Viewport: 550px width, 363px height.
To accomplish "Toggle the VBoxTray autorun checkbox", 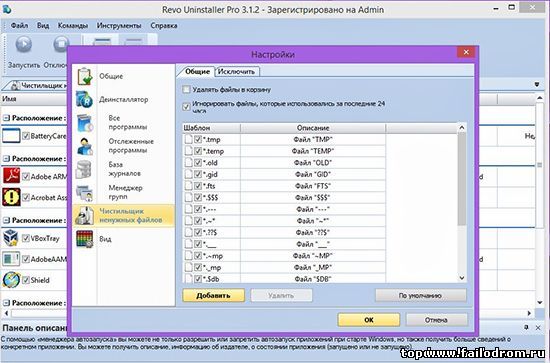I will pyautogui.click(x=26, y=238).
